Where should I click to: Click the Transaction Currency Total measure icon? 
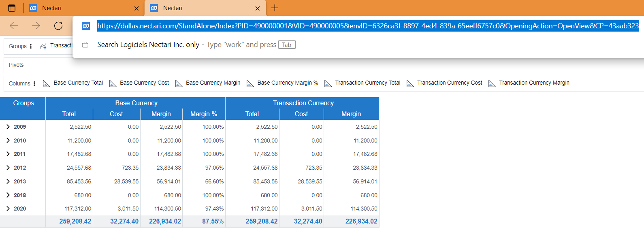pyautogui.click(x=328, y=83)
